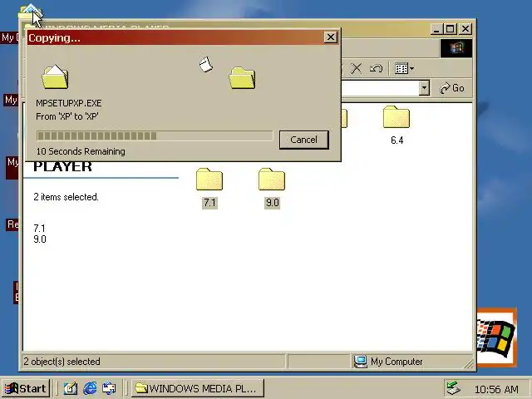Close the Copying dialog

point(330,37)
